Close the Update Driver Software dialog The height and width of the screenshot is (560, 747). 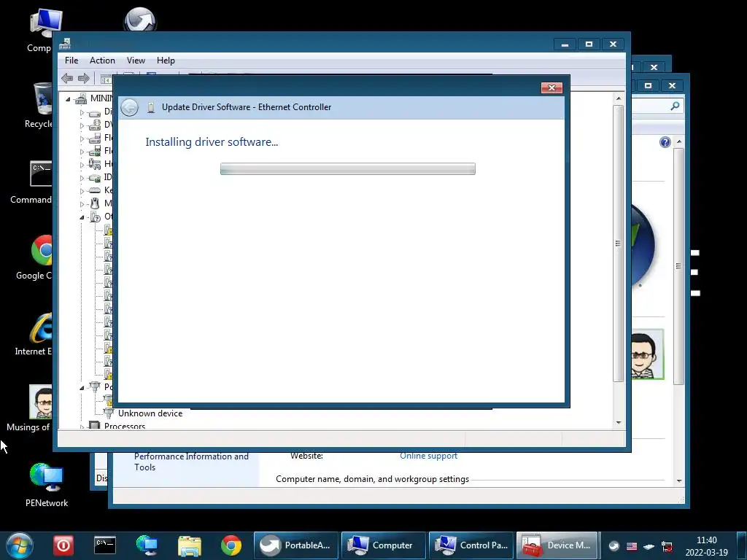(551, 87)
